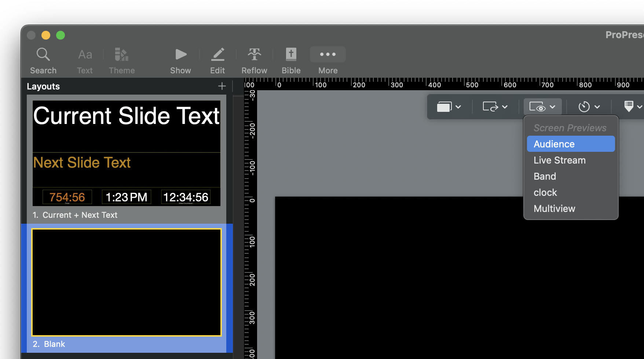Viewport: 644px width, 359px height.
Task: Start the Show with the play icon
Action: 180,55
